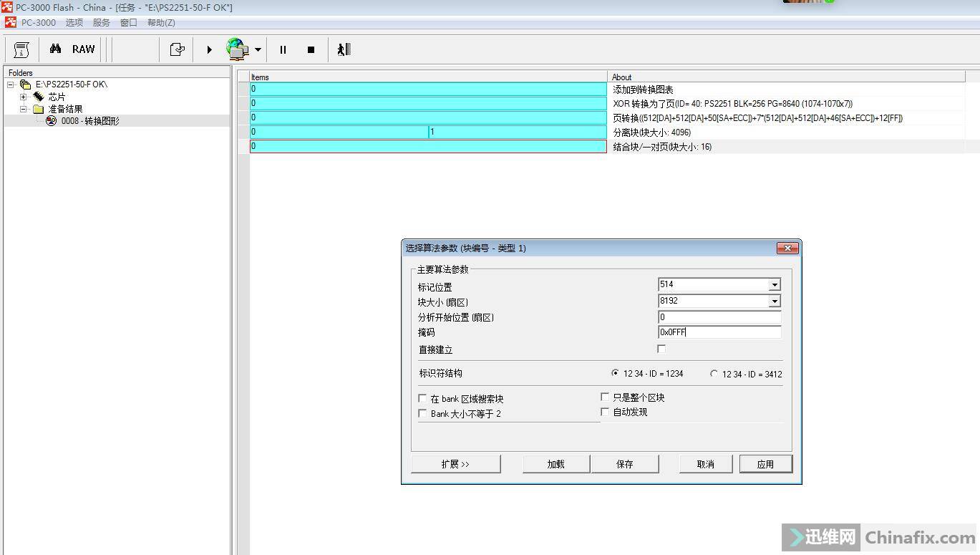Open the 块大小 (扇区) dropdown
Viewport: 980px width, 555px height.
[774, 301]
